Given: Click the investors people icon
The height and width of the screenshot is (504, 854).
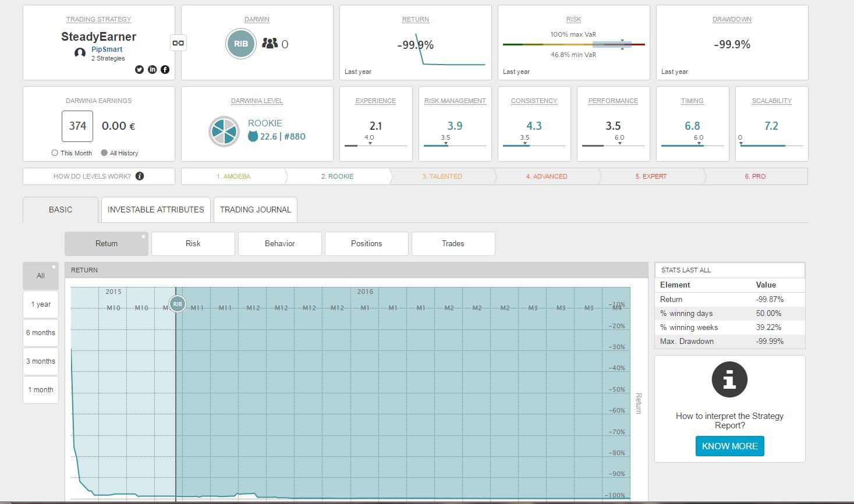Looking at the screenshot, I should 270,44.
